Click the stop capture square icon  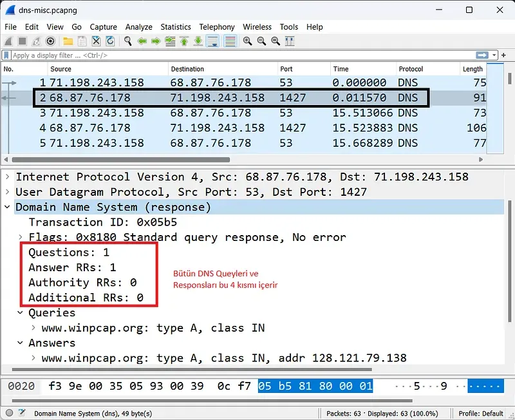(x=23, y=41)
